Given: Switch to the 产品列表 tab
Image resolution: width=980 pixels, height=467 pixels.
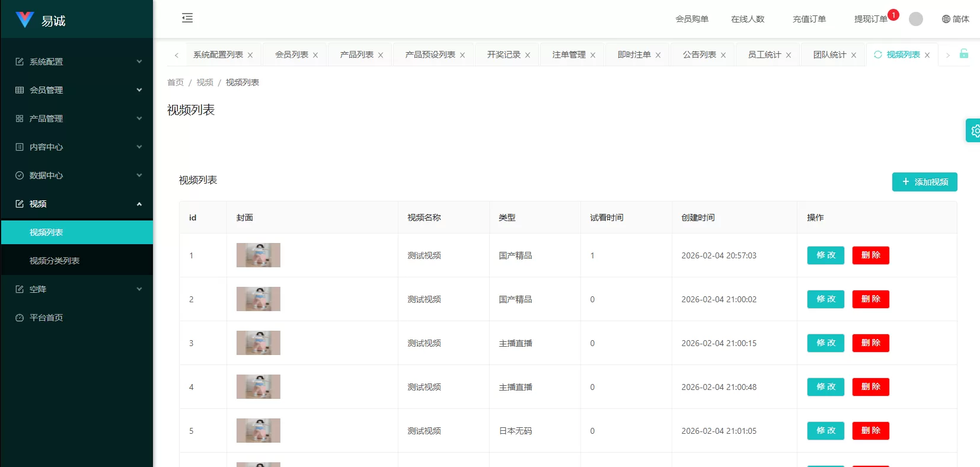Looking at the screenshot, I should tap(356, 55).
